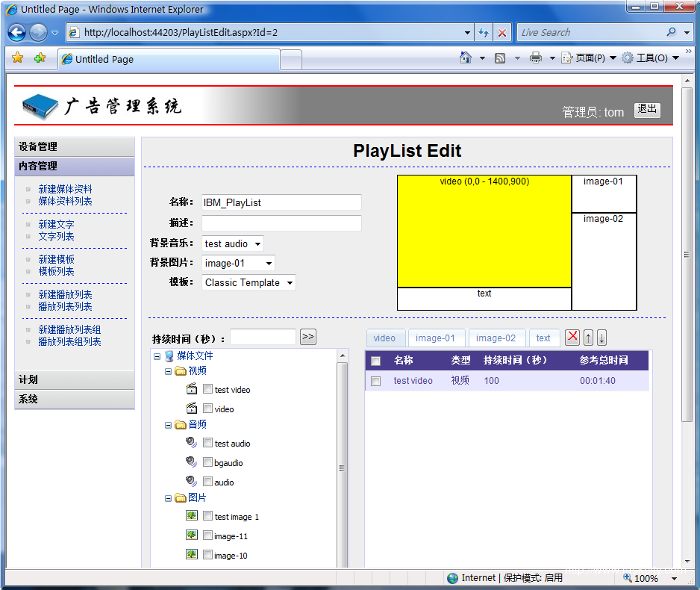Click the 名称 input field
The image size is (700, 590).
[281, 202]
